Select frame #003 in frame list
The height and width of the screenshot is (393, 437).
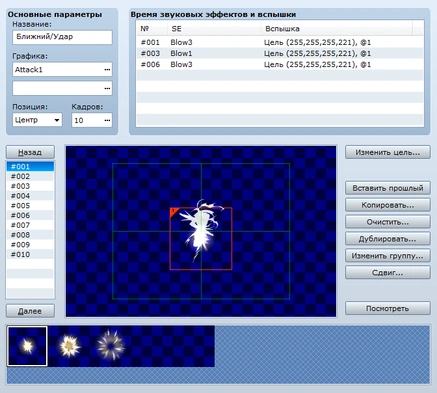click(30, 186)
